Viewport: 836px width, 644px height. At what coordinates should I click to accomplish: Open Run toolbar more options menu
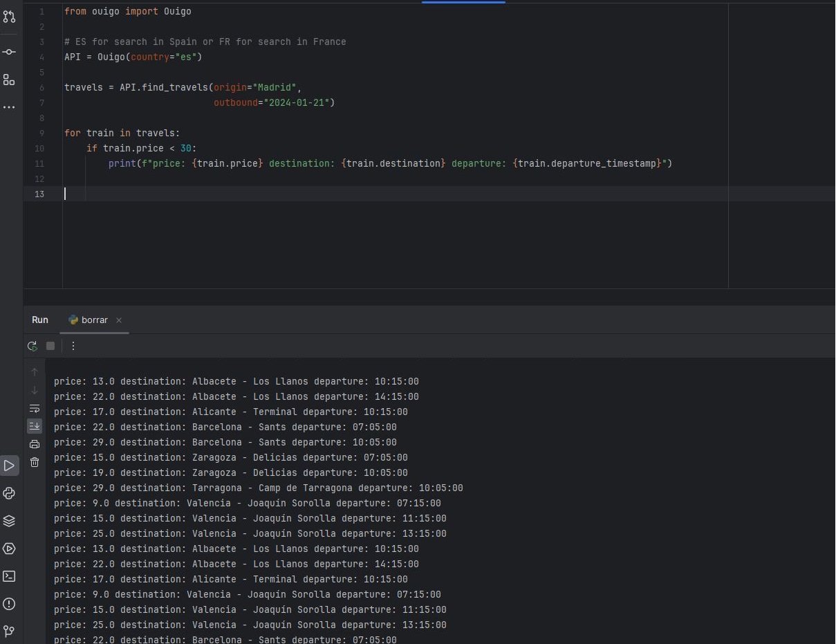(x=73, y=346)
